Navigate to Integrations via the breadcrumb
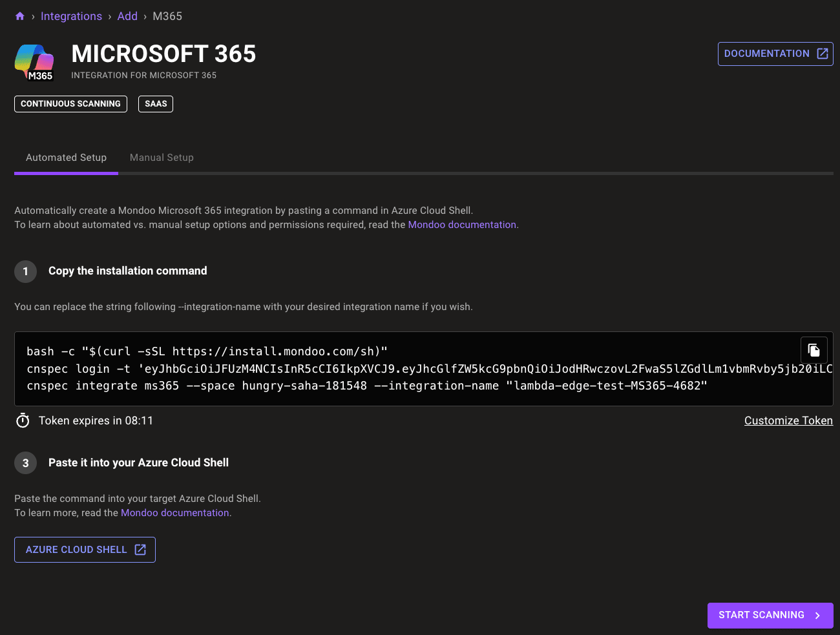Viewport: 840px width, 635px height. [x=71, y=16]
